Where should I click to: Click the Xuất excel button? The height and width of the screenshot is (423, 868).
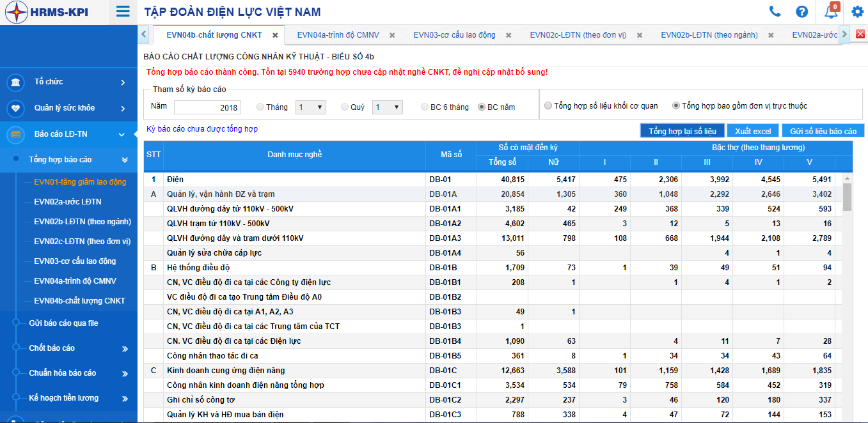coord(753,131)
